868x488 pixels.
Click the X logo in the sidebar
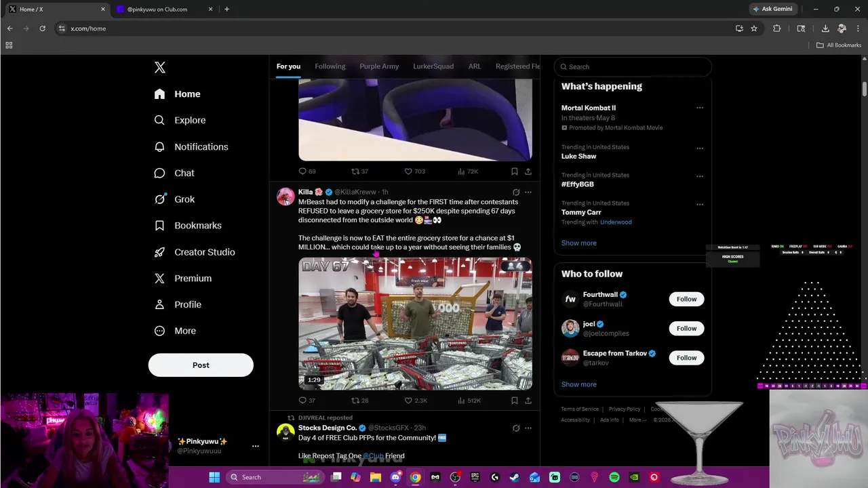click(160, 67)
